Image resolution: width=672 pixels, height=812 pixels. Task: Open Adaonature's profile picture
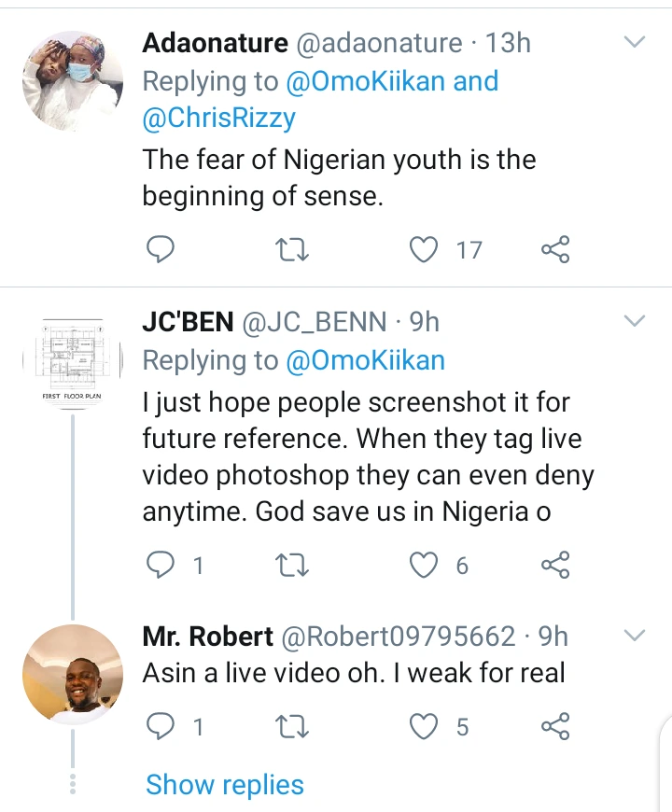click(73, 77)
